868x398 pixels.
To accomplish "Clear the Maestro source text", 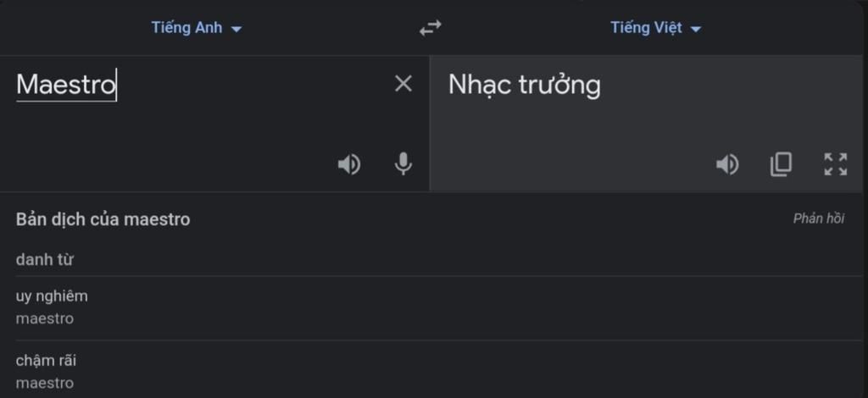I will (403, 84).
